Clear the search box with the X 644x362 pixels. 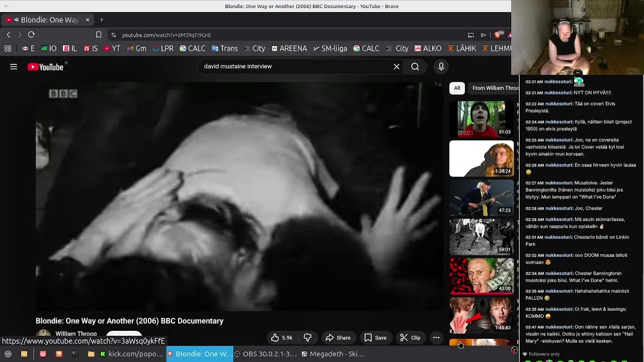point(396,66)
